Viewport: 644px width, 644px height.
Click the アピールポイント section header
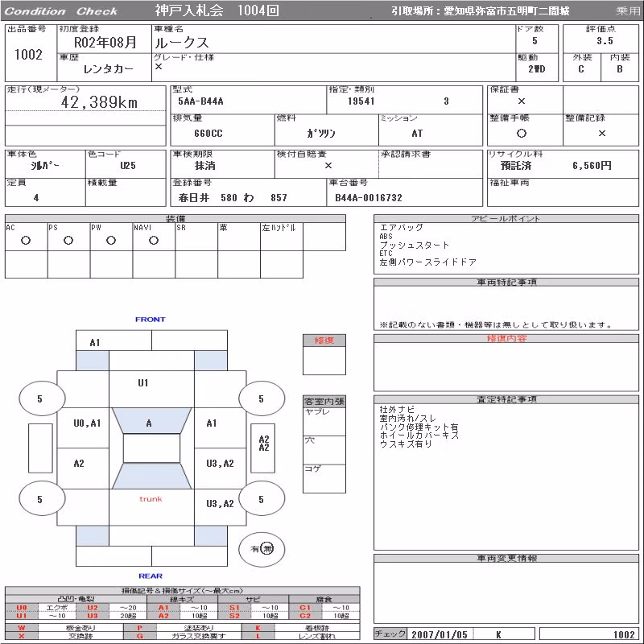click(x=506, y=218)
